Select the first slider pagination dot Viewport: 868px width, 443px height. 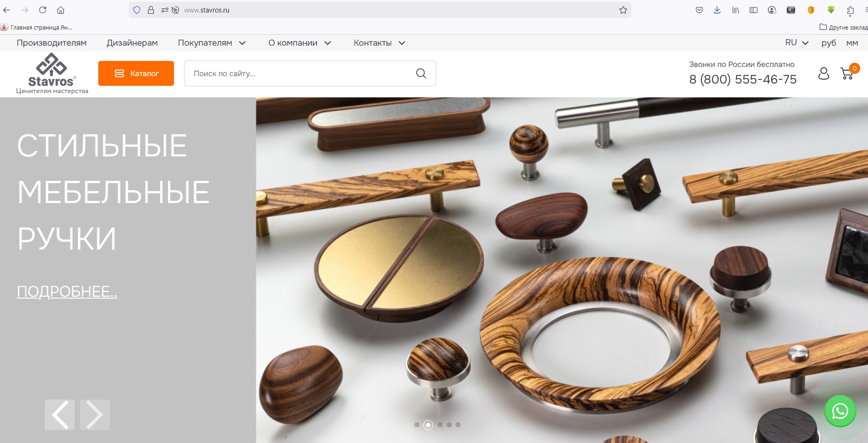[417, 425]
